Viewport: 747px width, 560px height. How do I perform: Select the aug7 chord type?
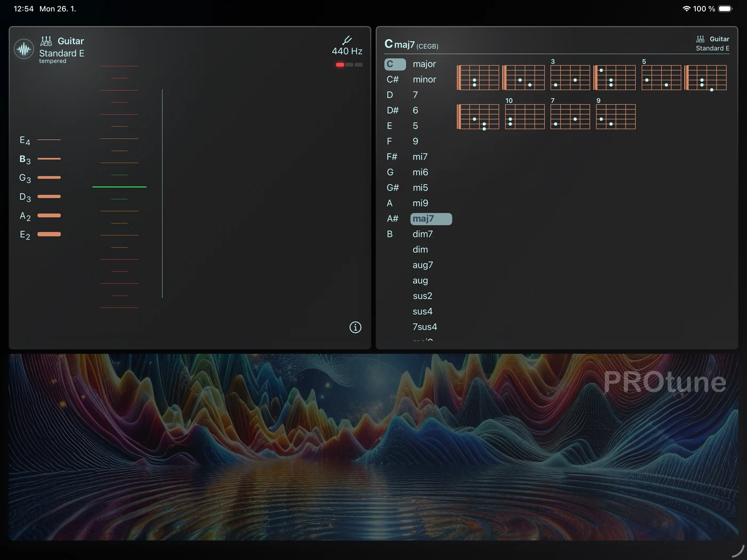[x=423, y=265]
